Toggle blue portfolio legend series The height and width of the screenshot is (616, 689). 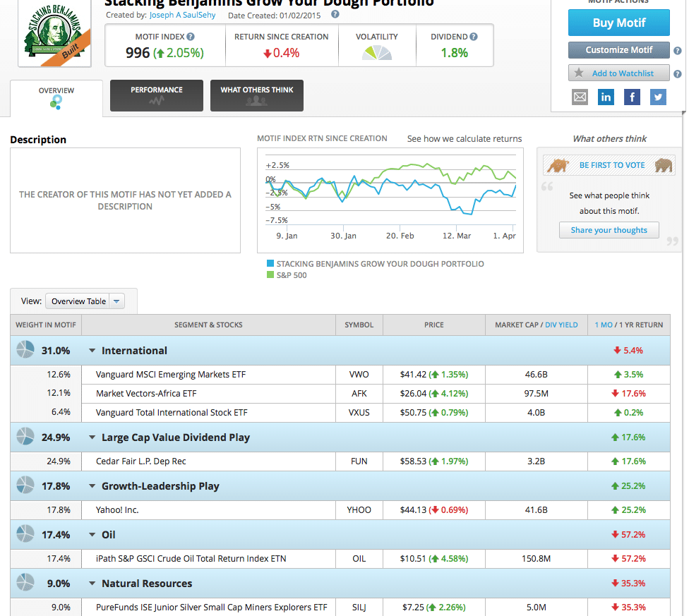(x=376, y=263)
